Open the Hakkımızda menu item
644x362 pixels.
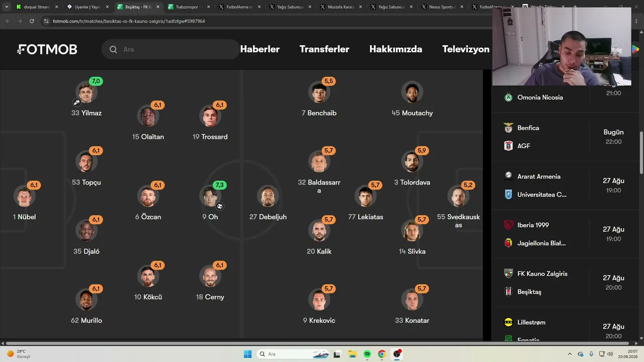[396, 49]
